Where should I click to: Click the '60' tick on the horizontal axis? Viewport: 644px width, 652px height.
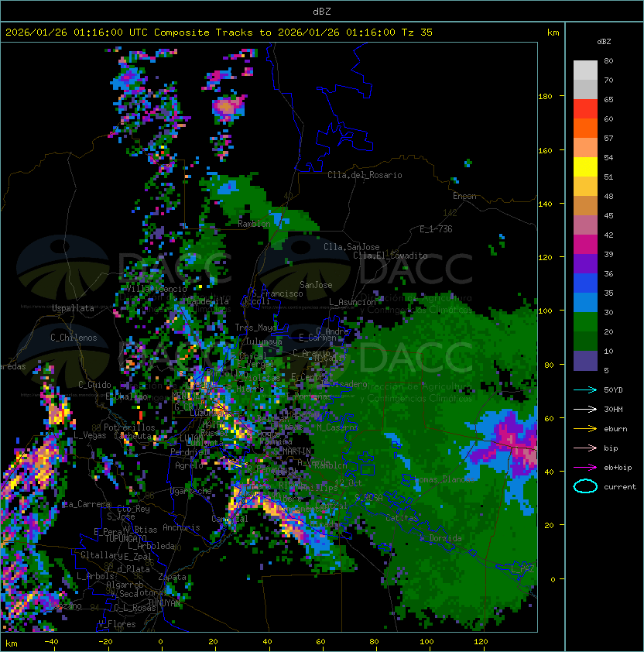(x=320, y=642)
